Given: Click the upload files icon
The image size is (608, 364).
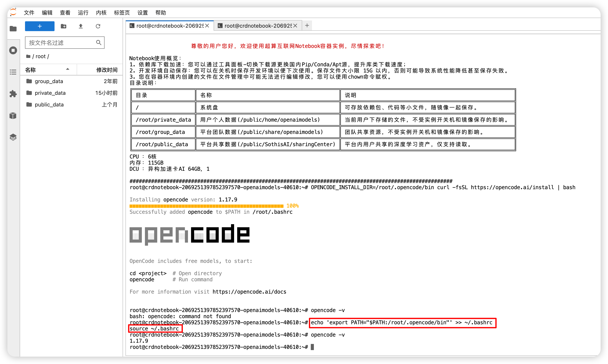Looking at the screenshot, I should click(x=81, y=26).
